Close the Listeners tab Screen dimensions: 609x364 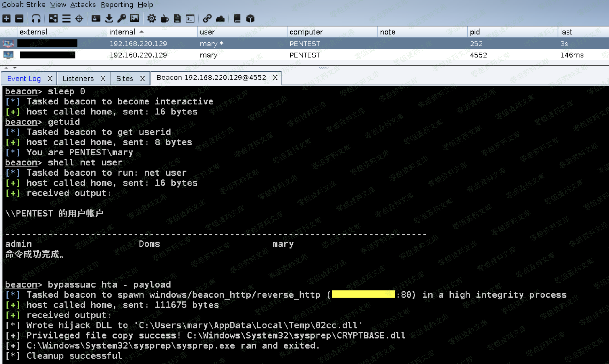click(x=103, y=78)
